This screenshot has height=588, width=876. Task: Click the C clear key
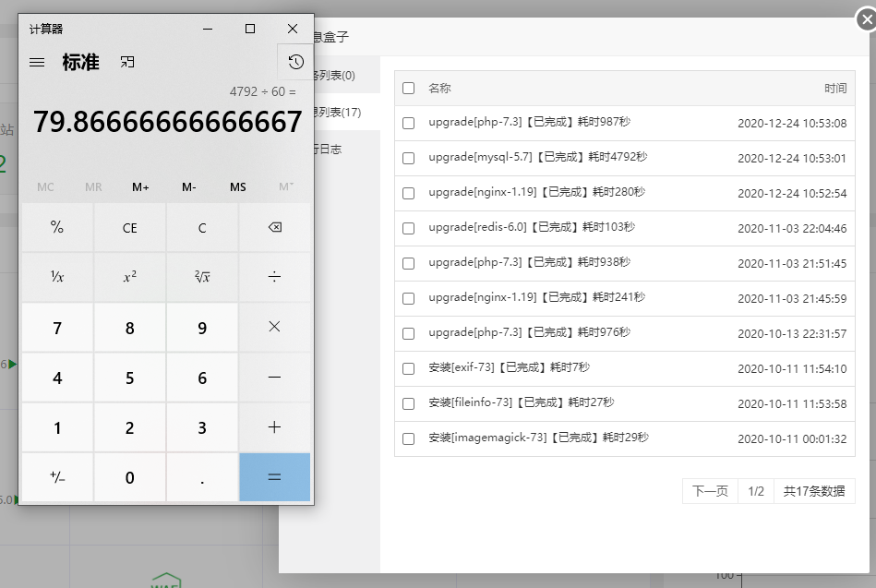click(x=202, y=227)
